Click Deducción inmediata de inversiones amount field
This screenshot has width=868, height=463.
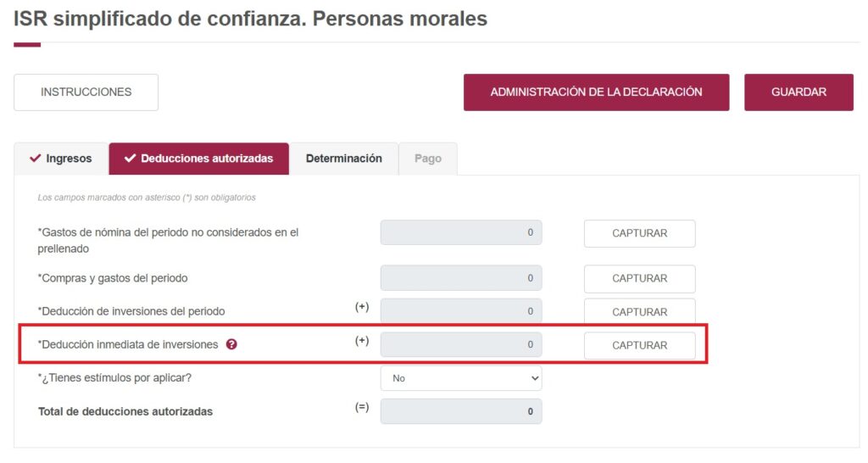(460, 345)
